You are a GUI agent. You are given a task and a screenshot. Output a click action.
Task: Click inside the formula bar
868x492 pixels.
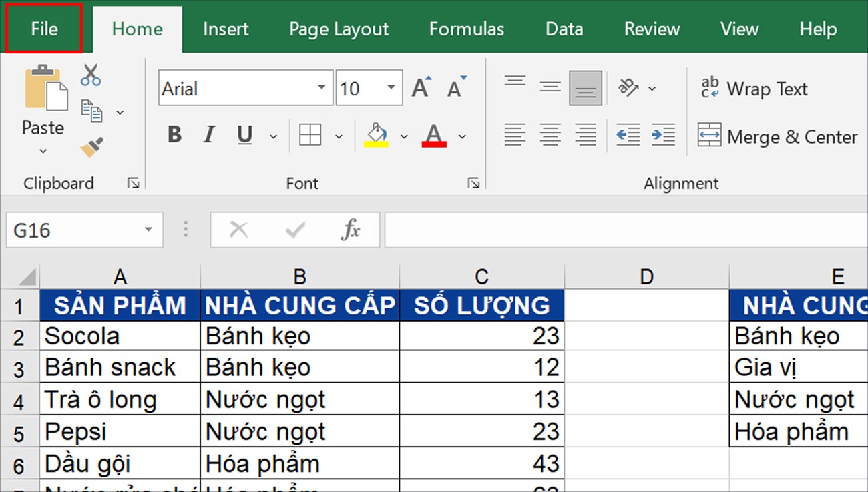click(x=626, y=230)
